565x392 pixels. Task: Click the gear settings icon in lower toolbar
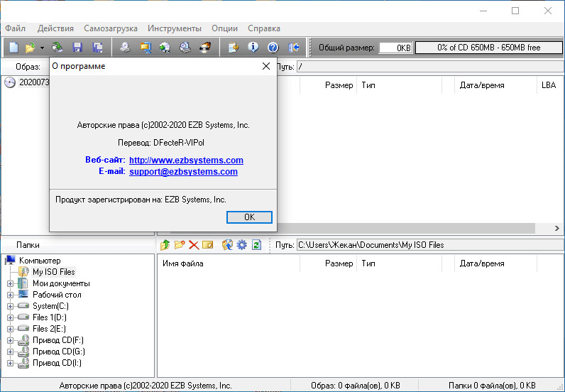(x=242, y=245)
